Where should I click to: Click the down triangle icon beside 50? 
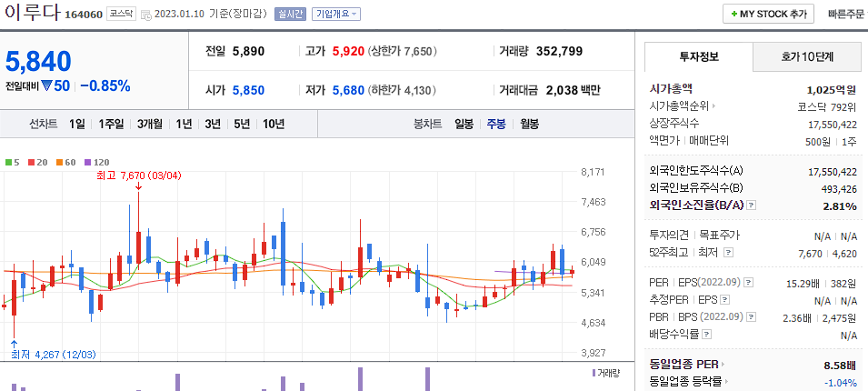click(46, 85)
